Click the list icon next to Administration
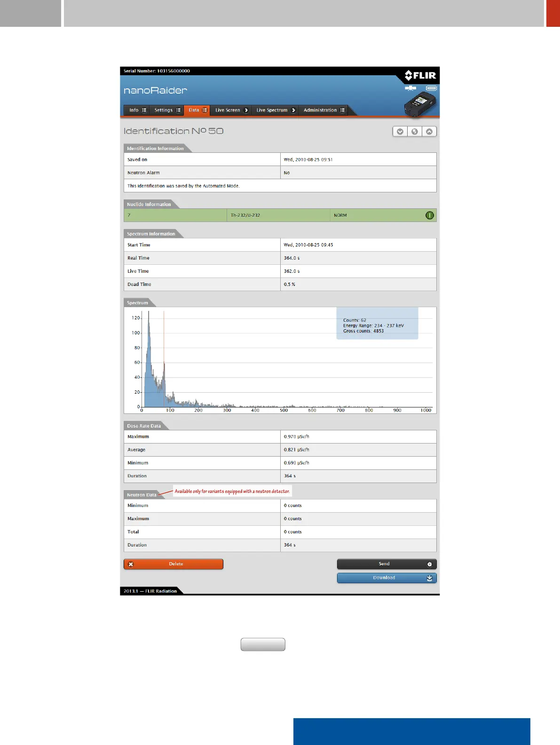 (342, 110)
